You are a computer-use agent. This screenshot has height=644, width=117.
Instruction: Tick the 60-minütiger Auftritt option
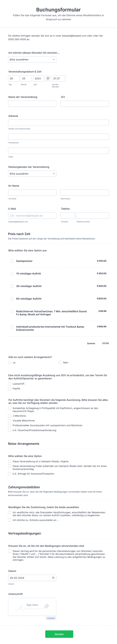(x=12, y=299)
